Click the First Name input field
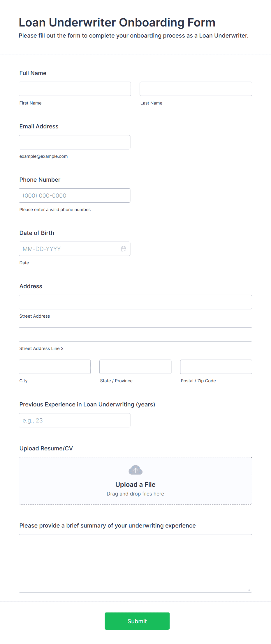This screenshot has width=271, height=644. [x=75, y=89]
